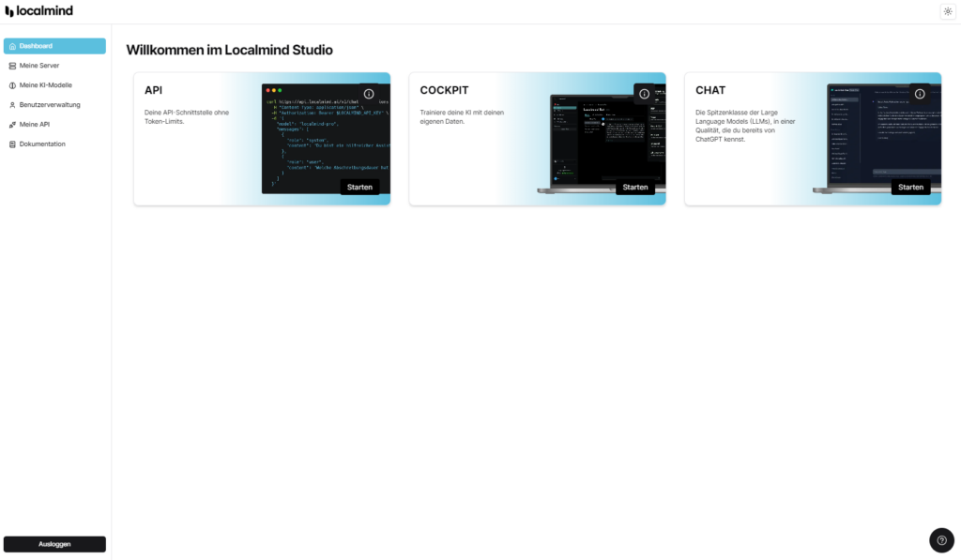This screenshot has width=961, height=560.
Task: Click the CHAT card title
Action: [710, 90]
